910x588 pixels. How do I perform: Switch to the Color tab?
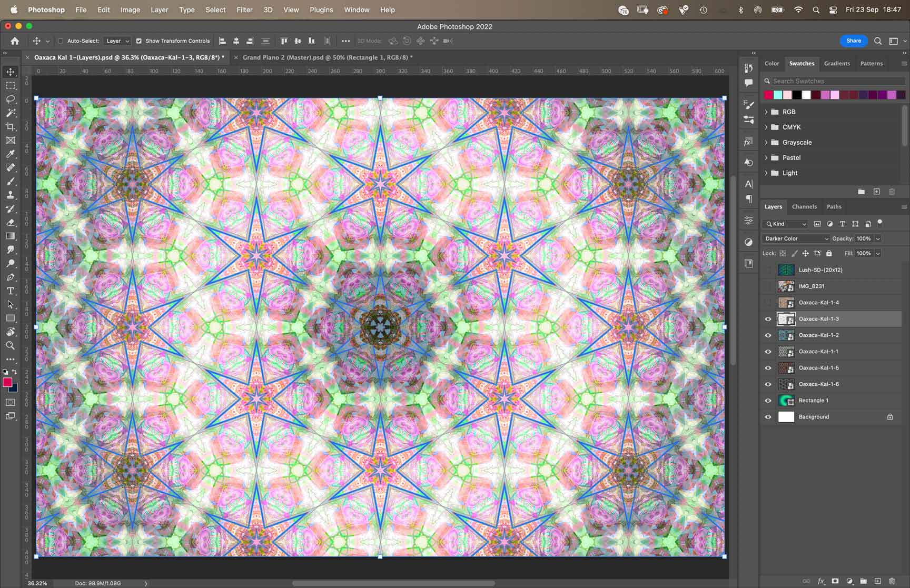coord(772,63)
